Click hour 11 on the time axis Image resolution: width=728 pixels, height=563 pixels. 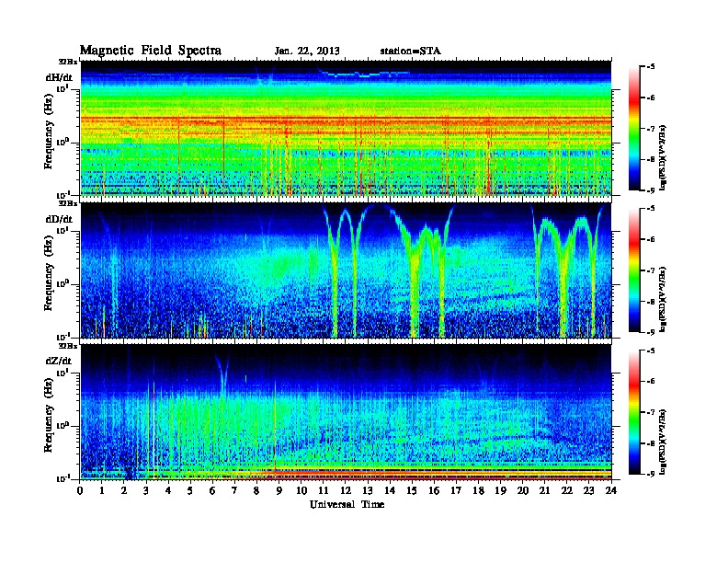[x=324, y=490]
